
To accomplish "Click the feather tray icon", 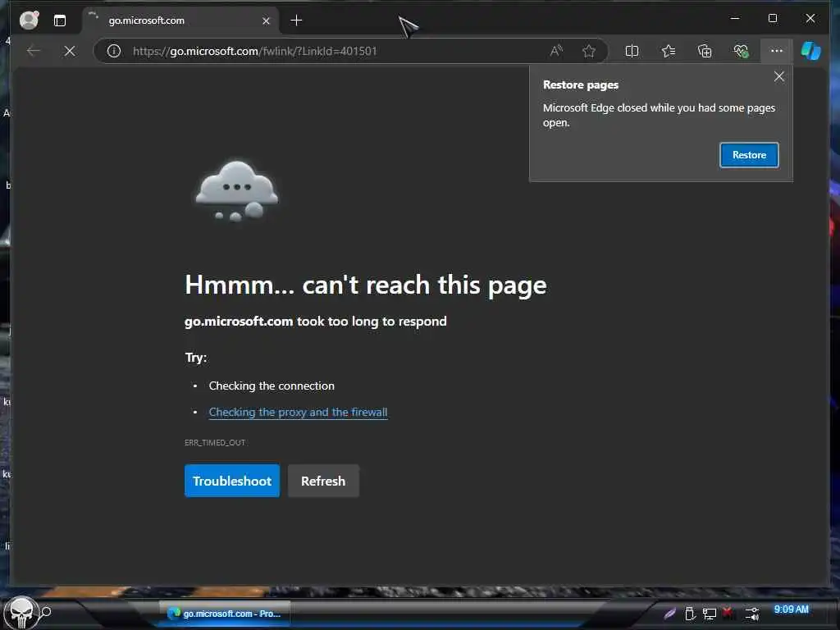I will point(669,613).
